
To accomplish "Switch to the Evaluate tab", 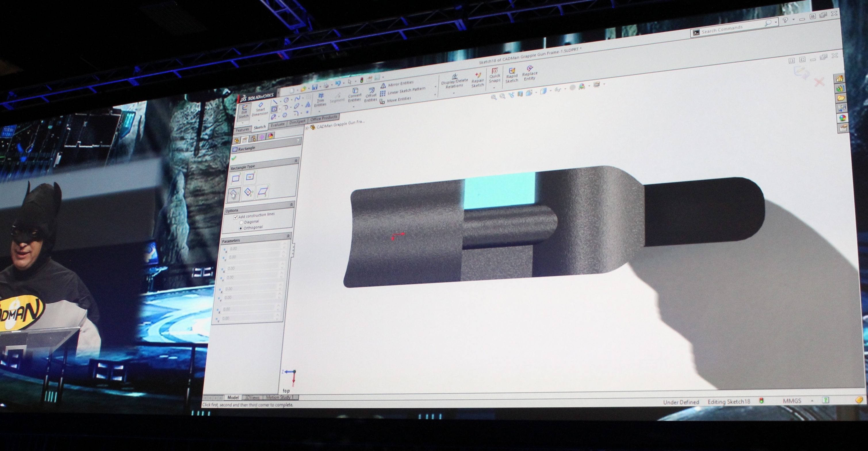I will (278, 125).
